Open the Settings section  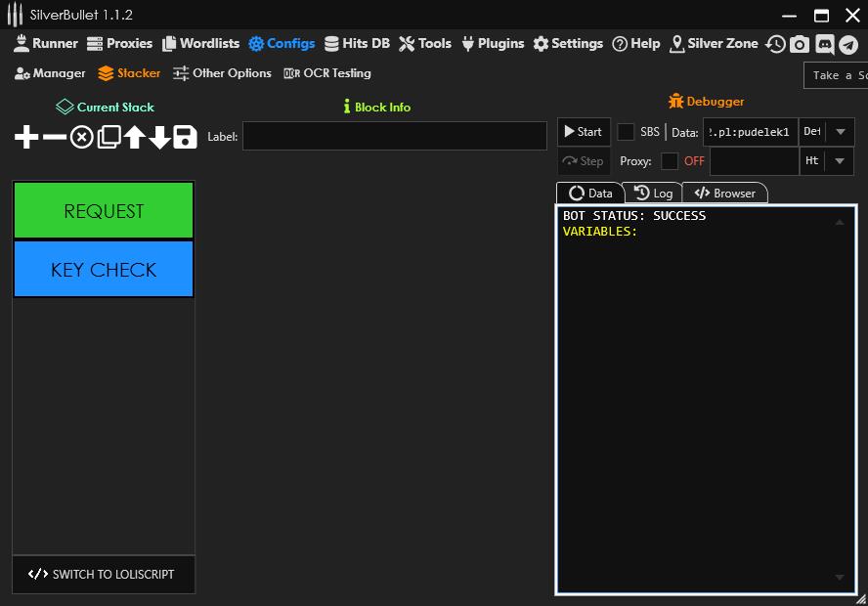click(568, 43)
